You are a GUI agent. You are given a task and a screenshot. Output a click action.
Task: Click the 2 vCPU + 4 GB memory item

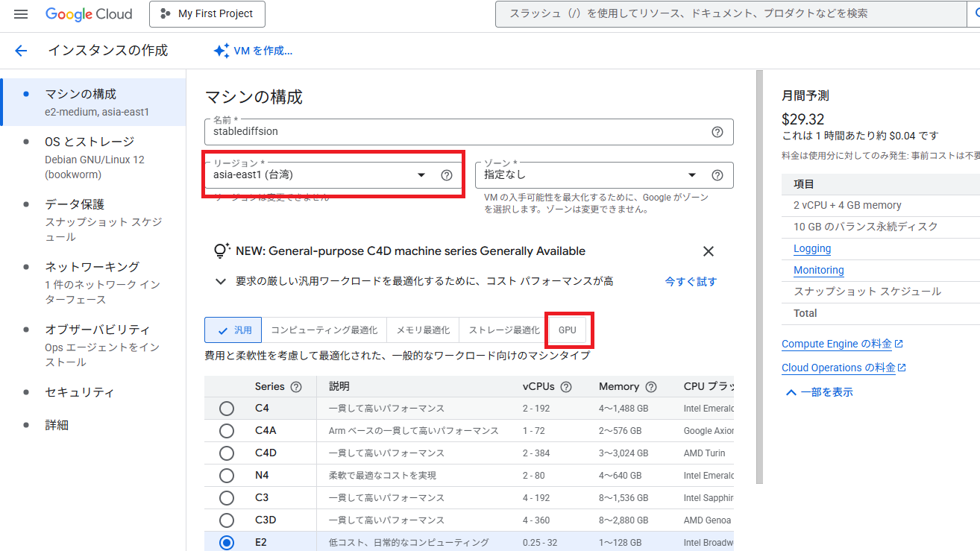847,205
